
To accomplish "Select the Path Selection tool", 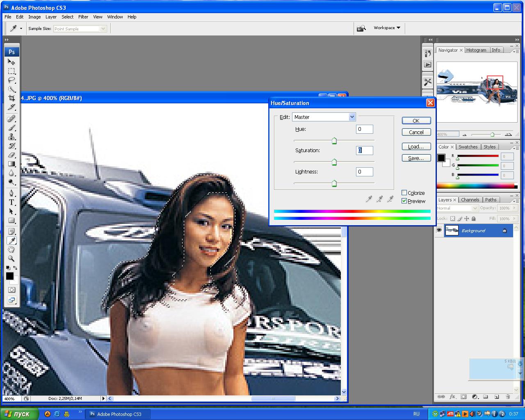I will [11, 212].
